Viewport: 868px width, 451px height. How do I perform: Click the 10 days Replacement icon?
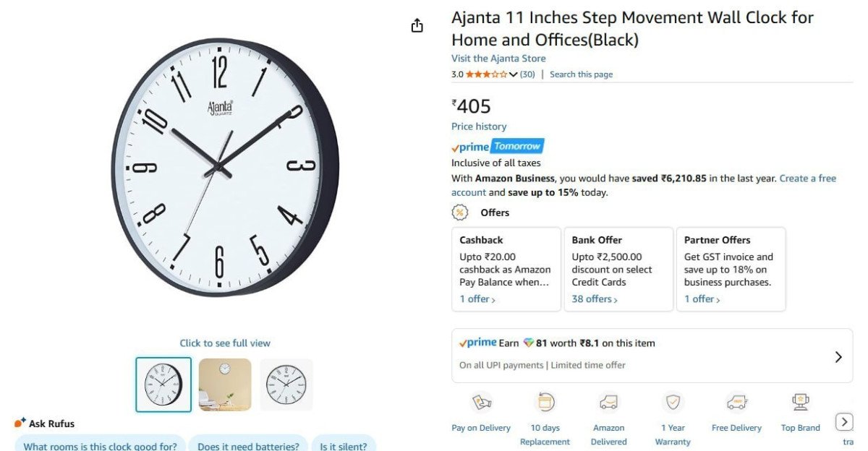point(545,403)
